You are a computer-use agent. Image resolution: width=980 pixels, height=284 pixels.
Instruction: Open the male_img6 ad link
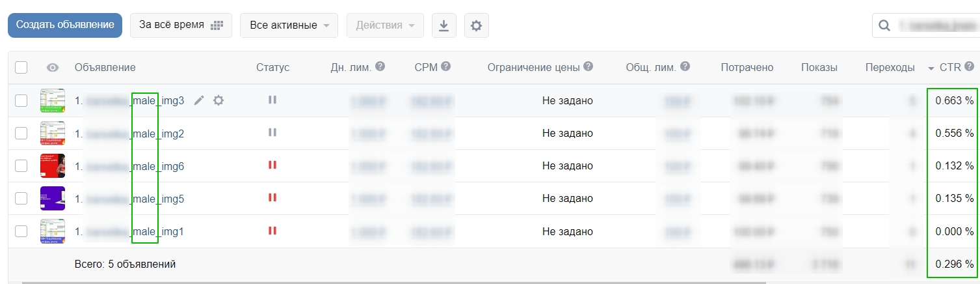(129, 165)
